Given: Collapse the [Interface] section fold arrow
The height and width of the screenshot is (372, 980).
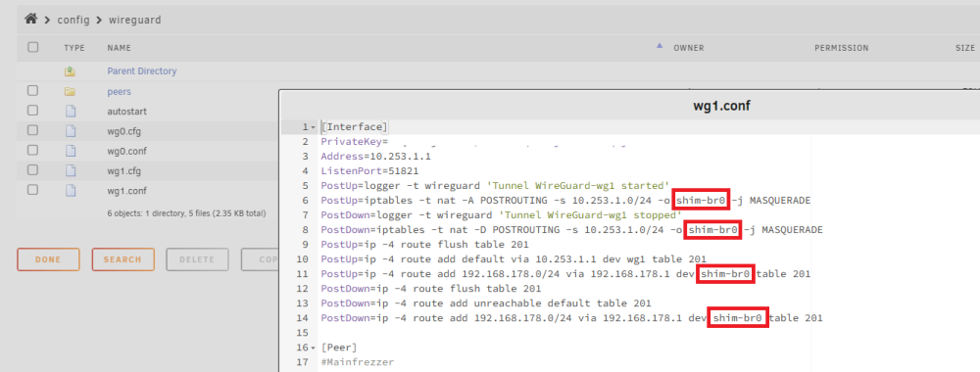Looking at the screenshot, I should (x=314, y=127).
